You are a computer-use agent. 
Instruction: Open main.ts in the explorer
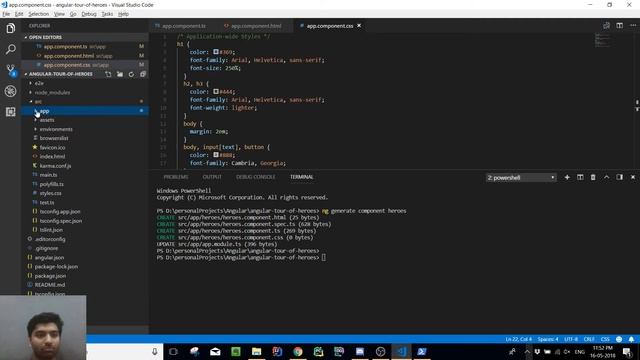pos(48,175)
